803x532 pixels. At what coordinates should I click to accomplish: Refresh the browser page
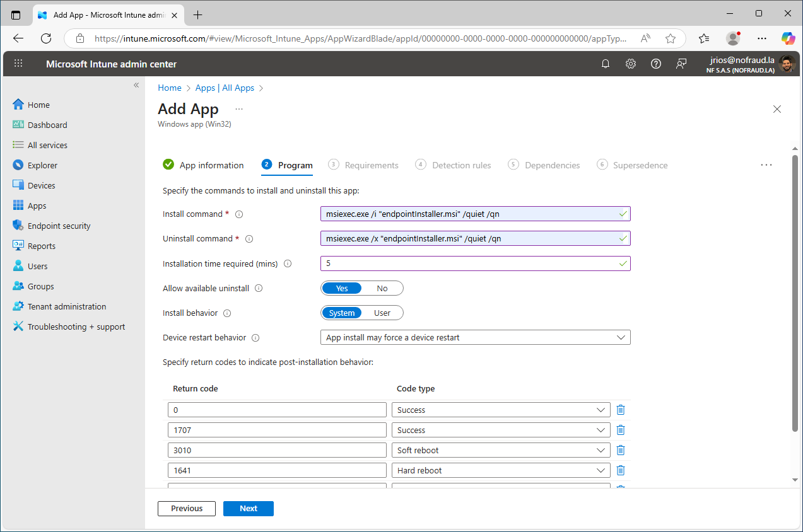click(x=45, y=38)
